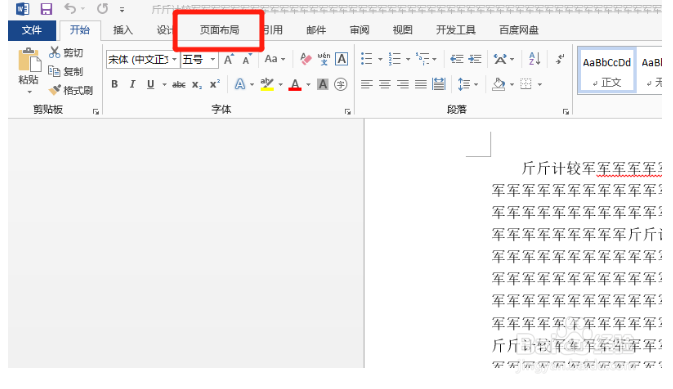Open the font size box 五号

click(199, 59)
